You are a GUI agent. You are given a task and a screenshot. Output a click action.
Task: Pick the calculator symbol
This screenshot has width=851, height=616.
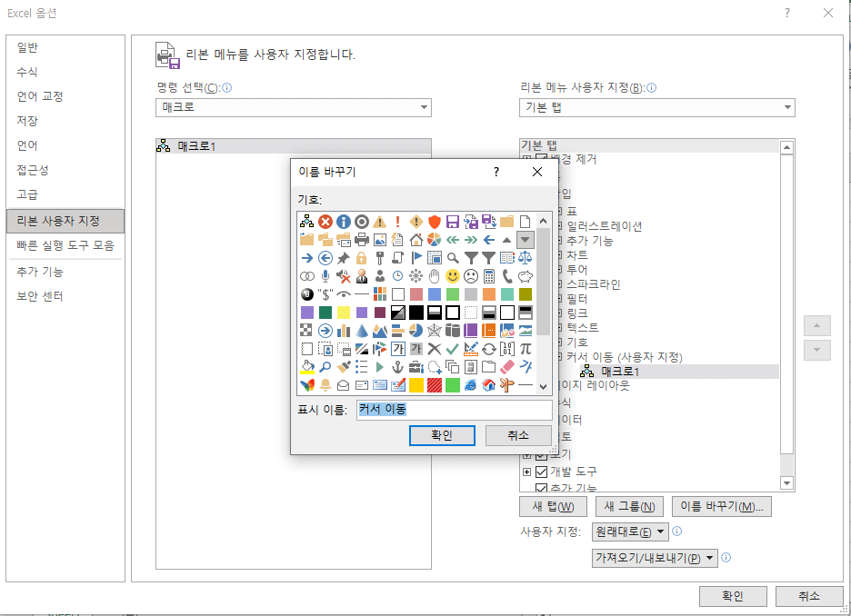[489, 276]
